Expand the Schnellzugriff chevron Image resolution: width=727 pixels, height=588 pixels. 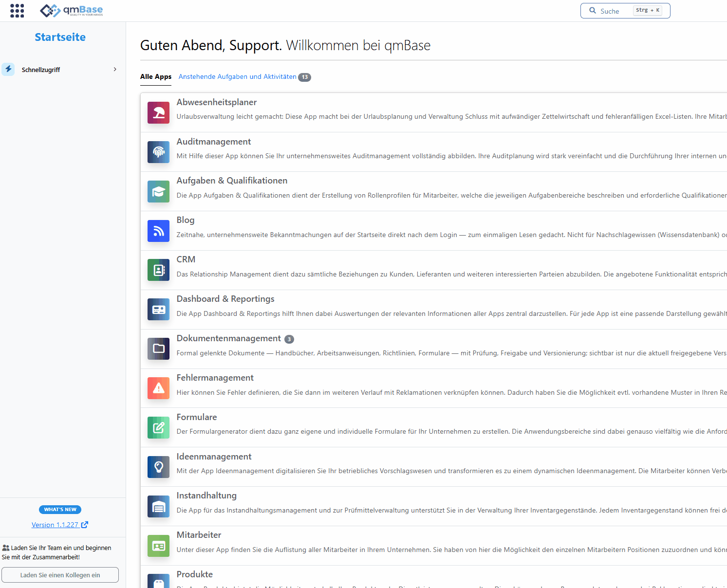[115, 69]
